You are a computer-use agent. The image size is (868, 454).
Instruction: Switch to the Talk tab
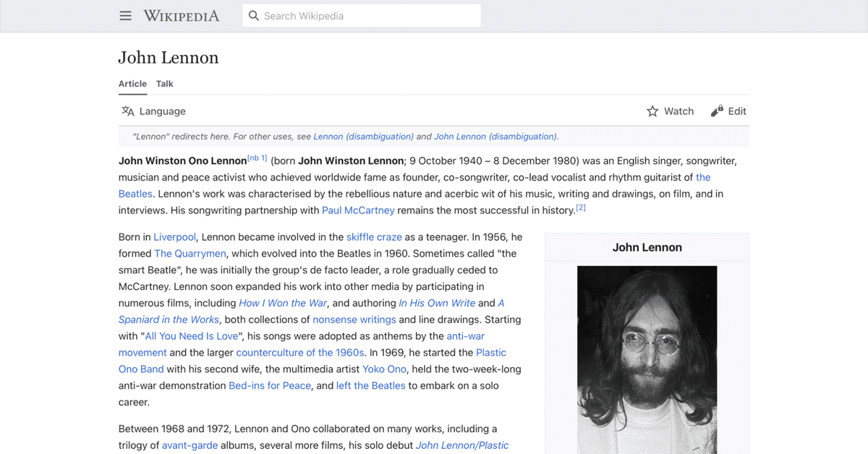point(165,84)
